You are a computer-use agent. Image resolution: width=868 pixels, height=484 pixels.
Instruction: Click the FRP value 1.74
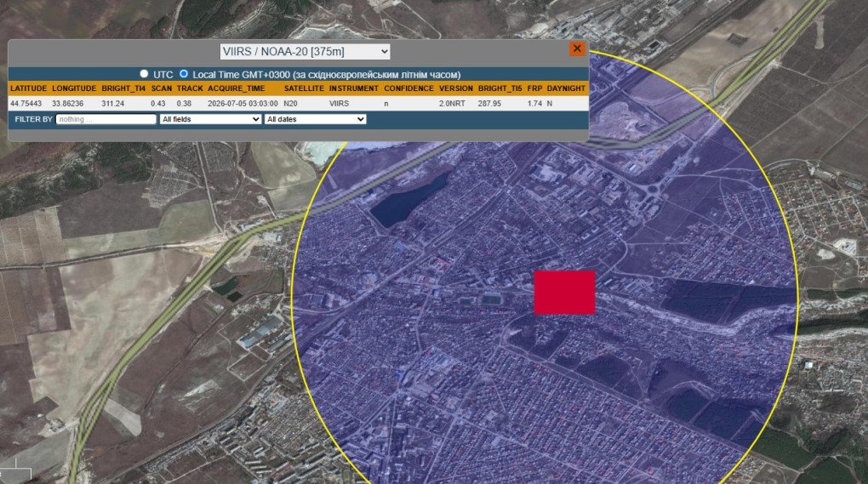click(x=534, y=104)
